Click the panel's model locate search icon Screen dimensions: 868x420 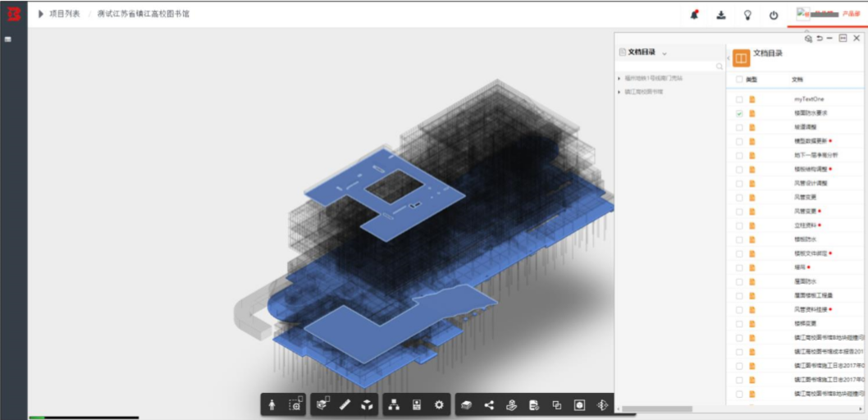[x=808, y=39]
